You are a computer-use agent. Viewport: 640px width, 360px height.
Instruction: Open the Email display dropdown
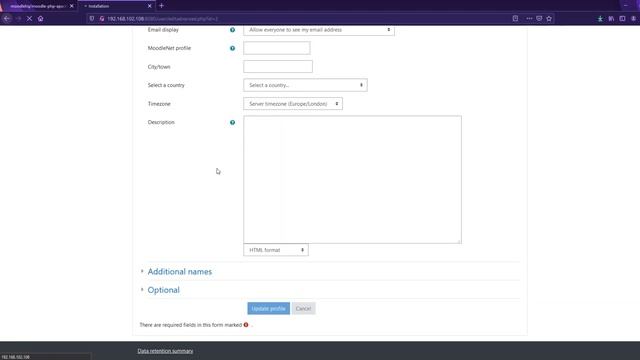click(x=319, y=30)
